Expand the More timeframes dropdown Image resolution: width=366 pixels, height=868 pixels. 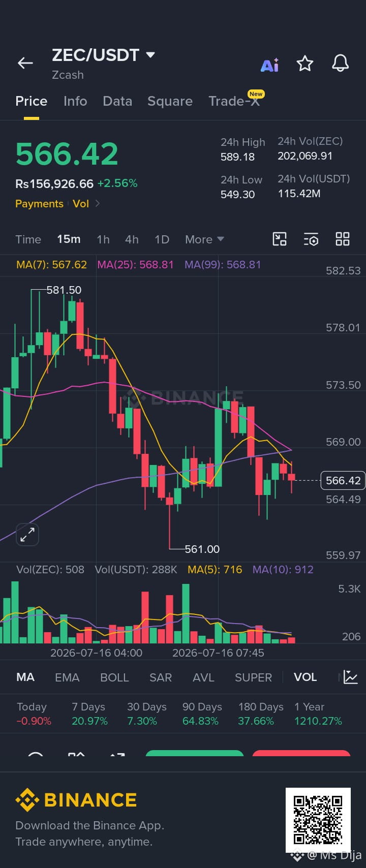tap(204, 239)
